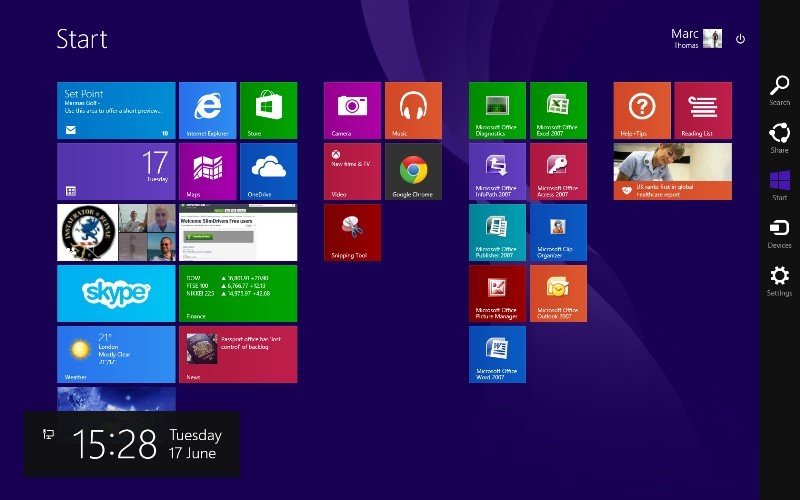Open the Set Point Mail tile

pyautogui.click(x=116, y=110)
